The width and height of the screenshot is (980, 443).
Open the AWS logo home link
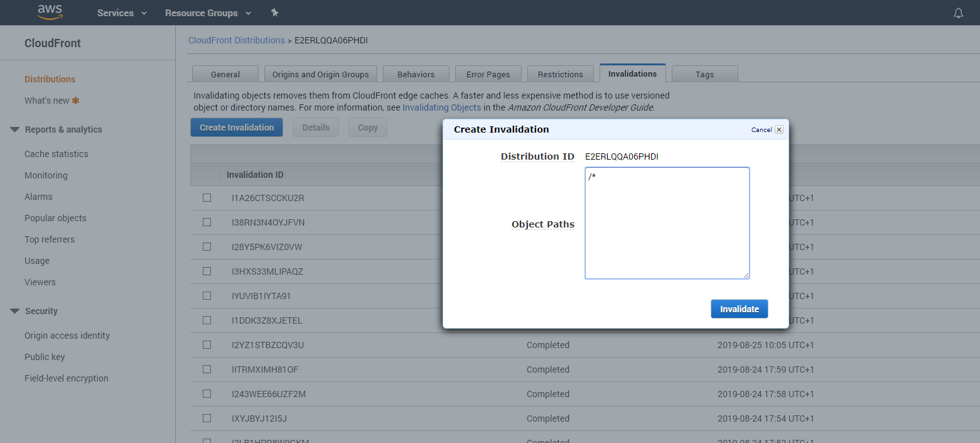(x=50, y=13)
